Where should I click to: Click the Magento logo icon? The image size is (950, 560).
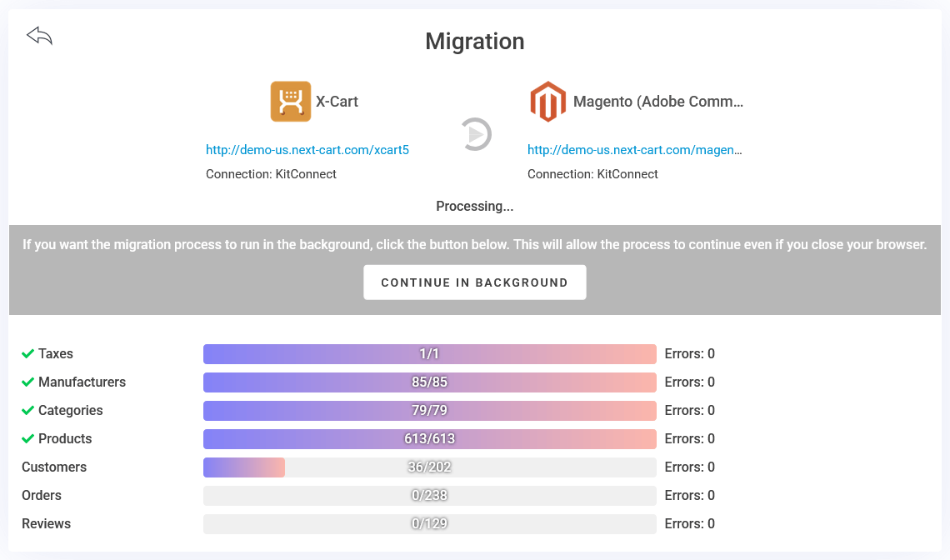tap(547, 101)
